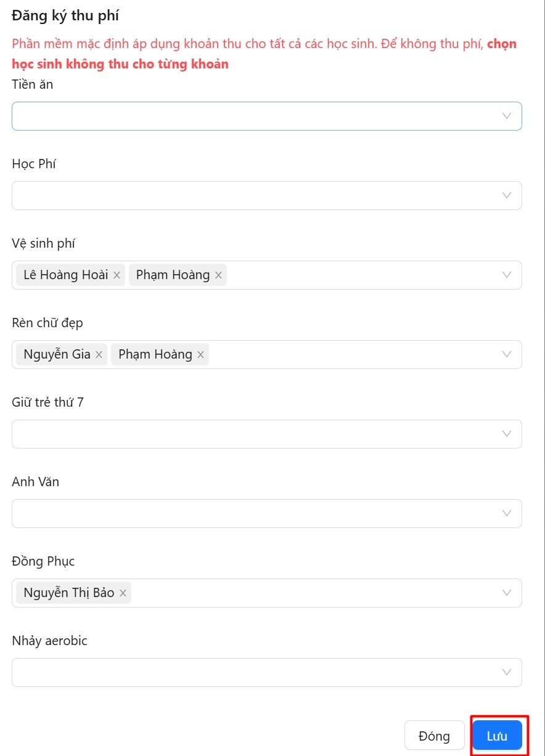This screenshot has height=756, width=545.
Task: Expand the Giữ trẻ thứ 7 dropdown arrow
Action: [507, 434]
